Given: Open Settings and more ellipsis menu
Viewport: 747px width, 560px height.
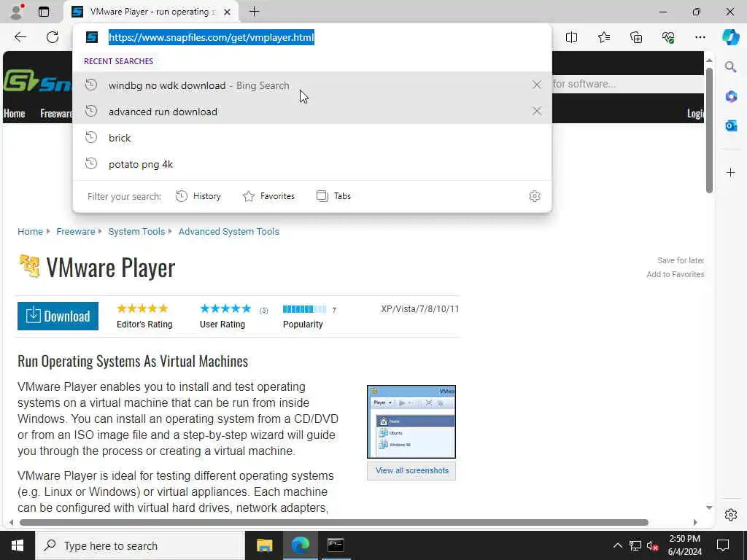Looking at the screenshot, I should tap(700, 37).
